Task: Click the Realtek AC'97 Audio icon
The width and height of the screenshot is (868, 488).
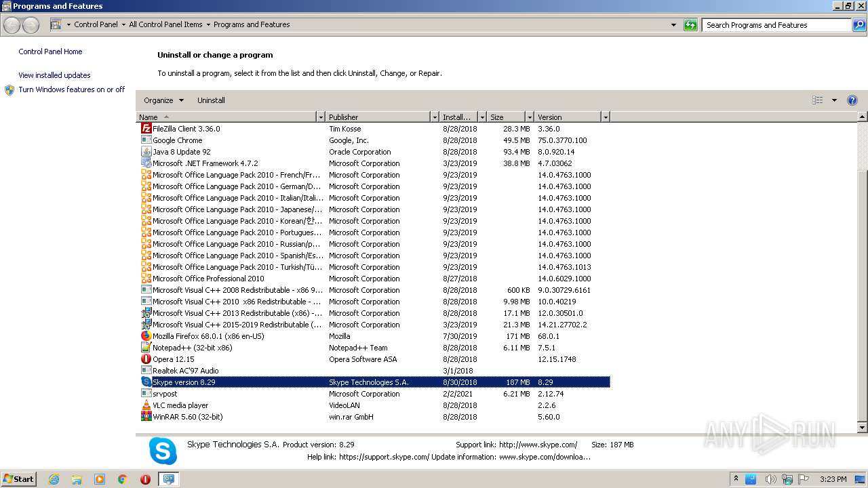Action: pyautogui.click(x=146, y=370)
